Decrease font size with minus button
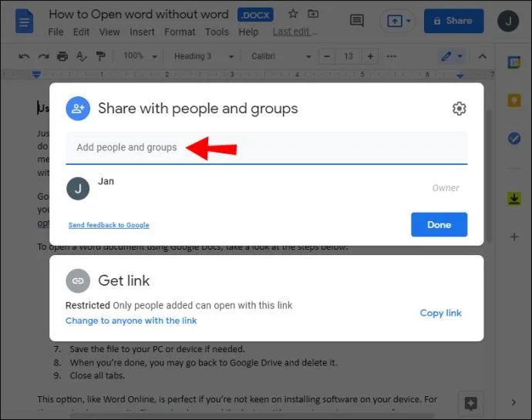Screen dimensions: 532x420 coord(327,56)
